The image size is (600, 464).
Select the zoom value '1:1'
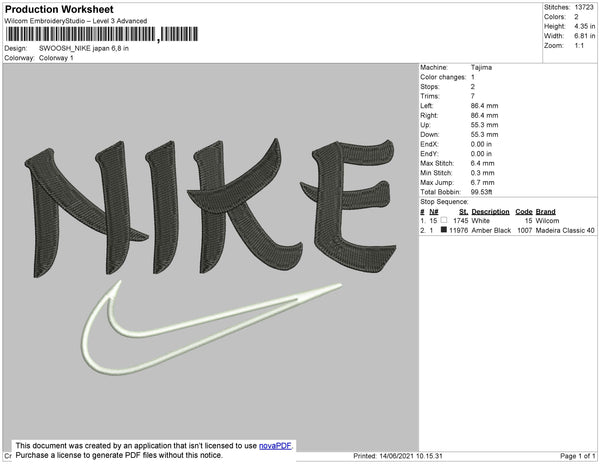click(579, 46)
